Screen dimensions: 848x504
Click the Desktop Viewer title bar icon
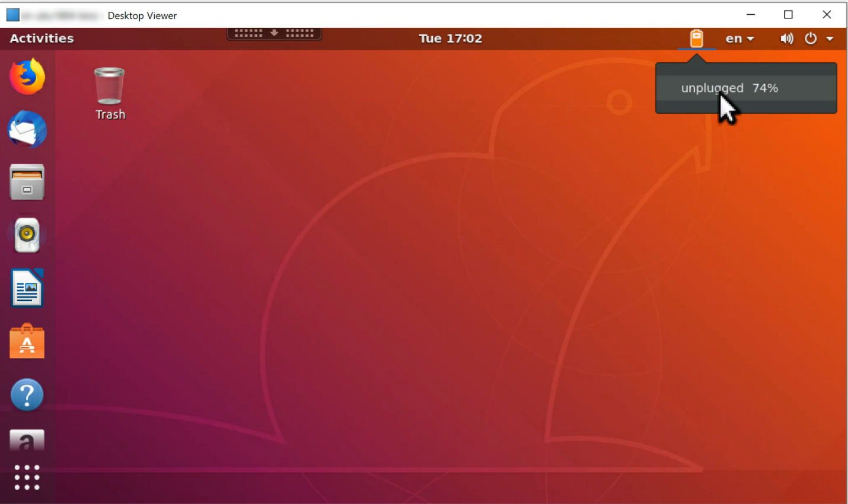[13, 15]
